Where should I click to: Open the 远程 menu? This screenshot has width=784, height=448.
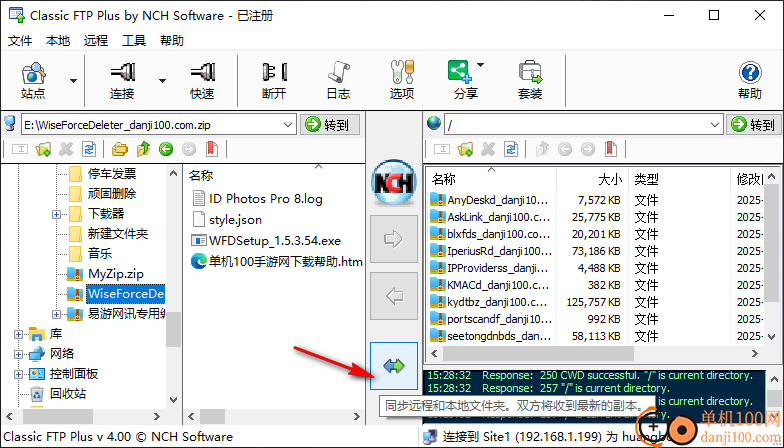96,40
